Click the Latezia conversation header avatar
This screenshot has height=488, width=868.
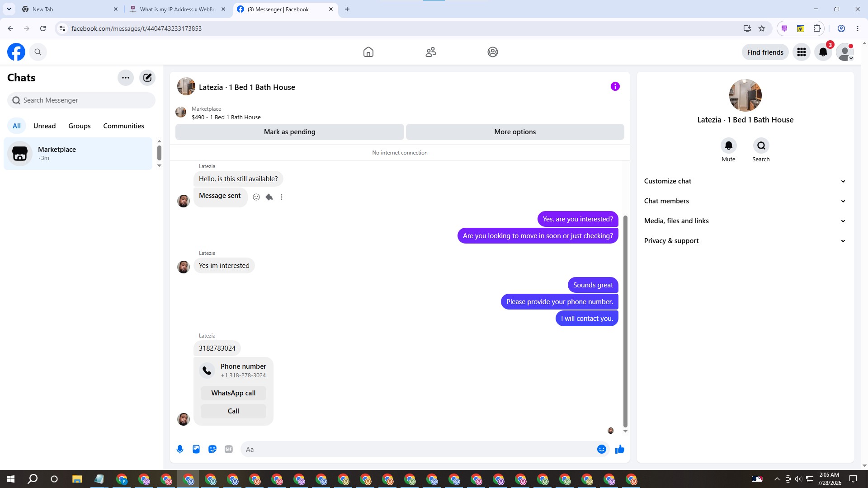[186, 86]
